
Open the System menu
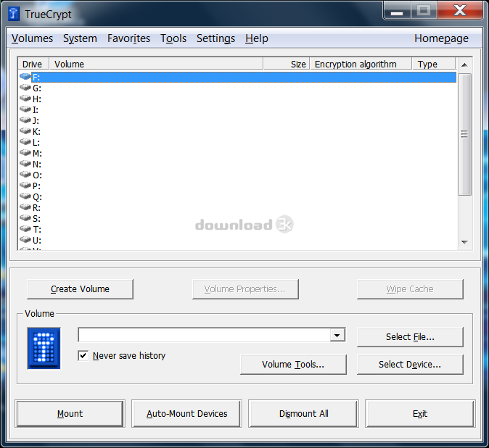coord(80,38)
